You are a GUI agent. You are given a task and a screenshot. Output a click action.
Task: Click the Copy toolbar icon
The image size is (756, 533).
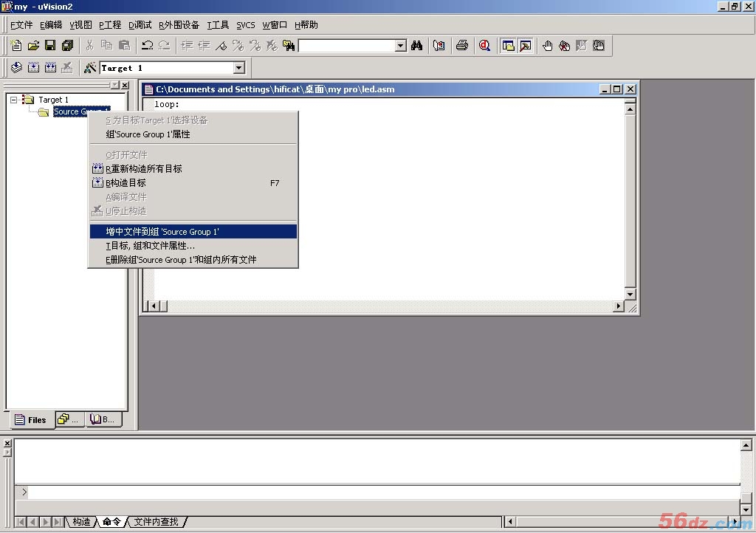pos(106,45)
